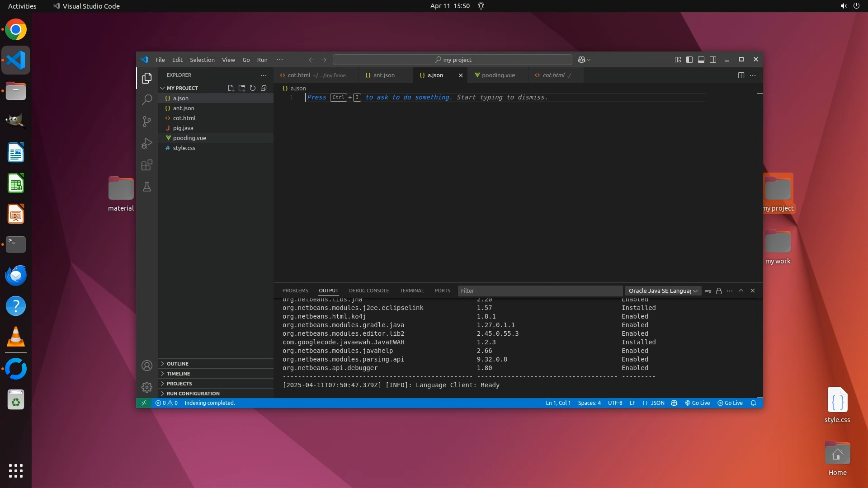This screenshot has height=488, width=868.
Task: Toggle the bottom panel visibility
Action: pyautogui.click(x=701, y=60)
